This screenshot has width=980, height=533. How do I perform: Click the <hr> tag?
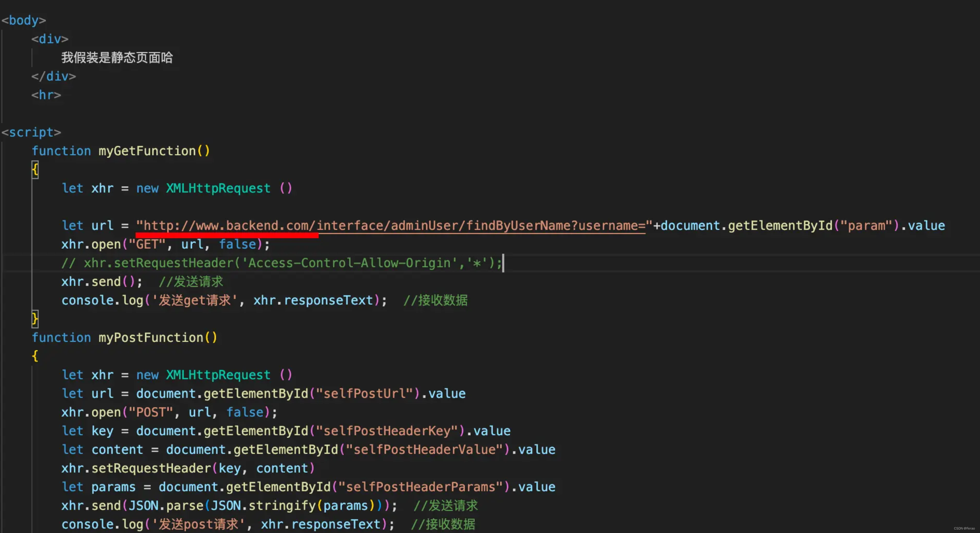tap(46, 95)
